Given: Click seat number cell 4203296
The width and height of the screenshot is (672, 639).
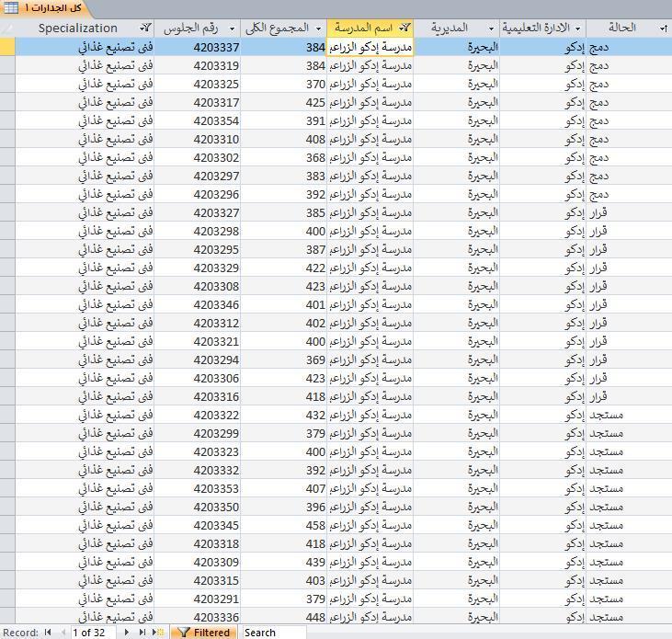Looking at the screenshot, I should [197, 195].
